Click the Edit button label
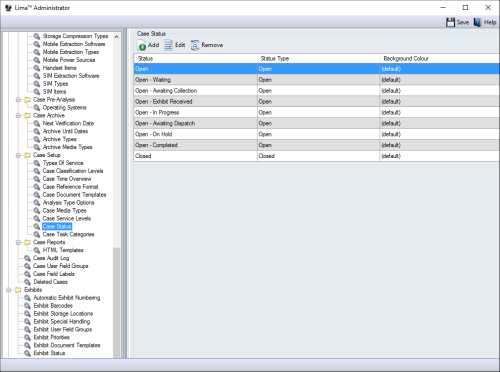 [180, 45]
